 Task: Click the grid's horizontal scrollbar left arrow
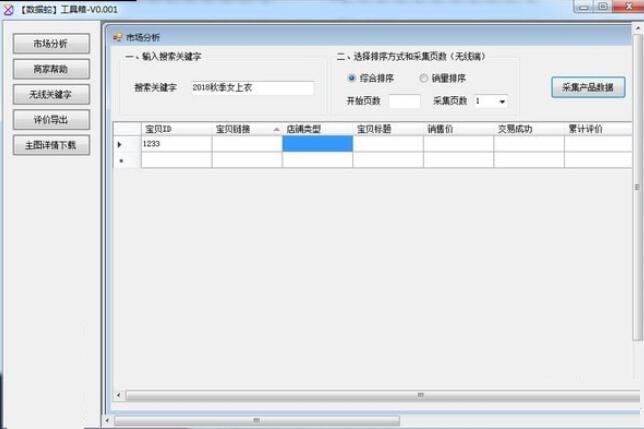click(x=119, y=395)
